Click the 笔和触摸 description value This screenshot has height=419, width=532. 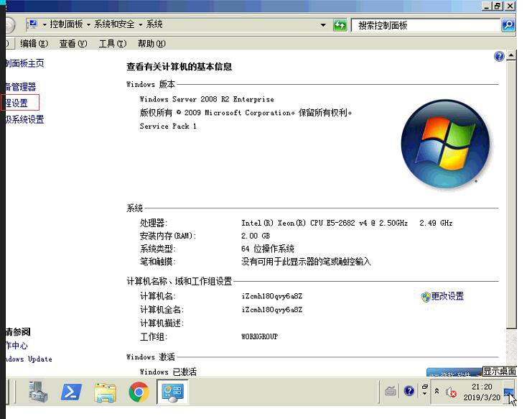[306, 262]
